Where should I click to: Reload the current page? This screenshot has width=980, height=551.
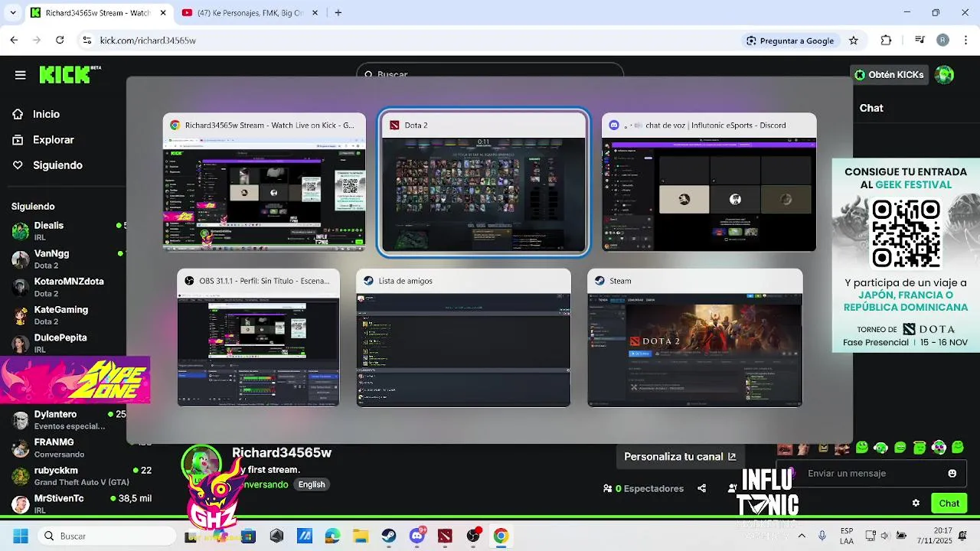[x=60, y=41]
